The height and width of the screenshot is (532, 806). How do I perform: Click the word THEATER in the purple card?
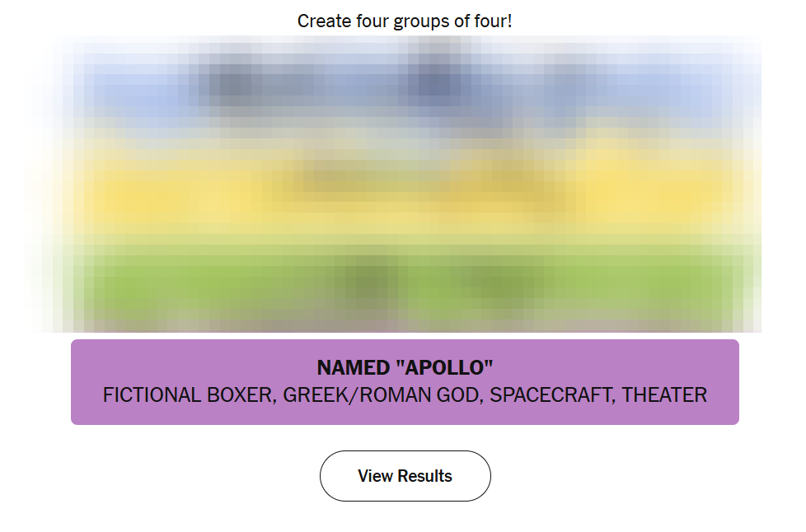[664, 395]
